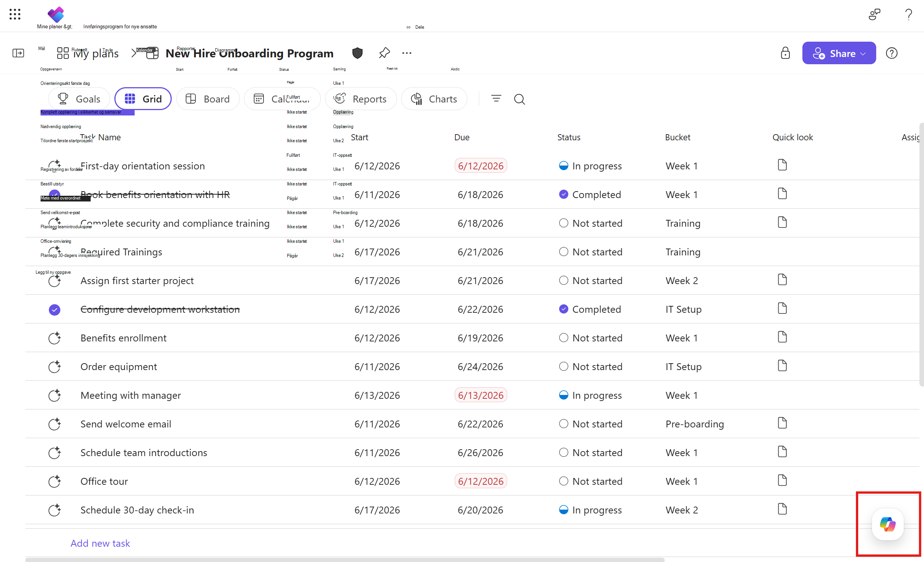Go back to My plans breadcrumb
The image size is (924, 562).
[96, 54]
